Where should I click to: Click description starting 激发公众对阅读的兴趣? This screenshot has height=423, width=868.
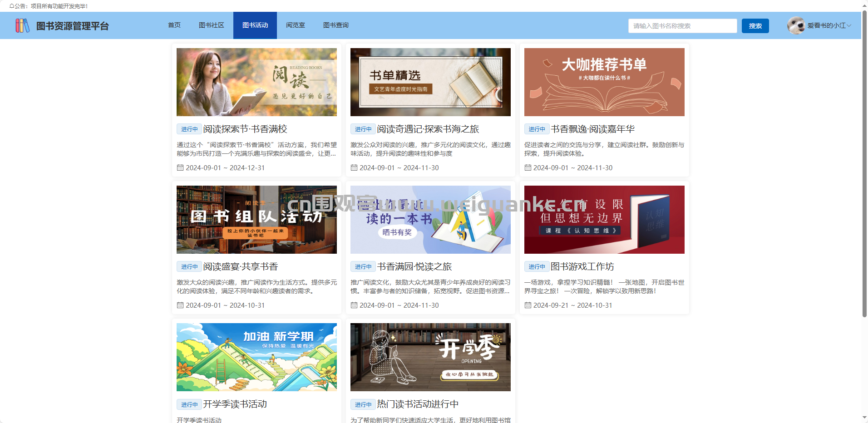pos(430,149)
